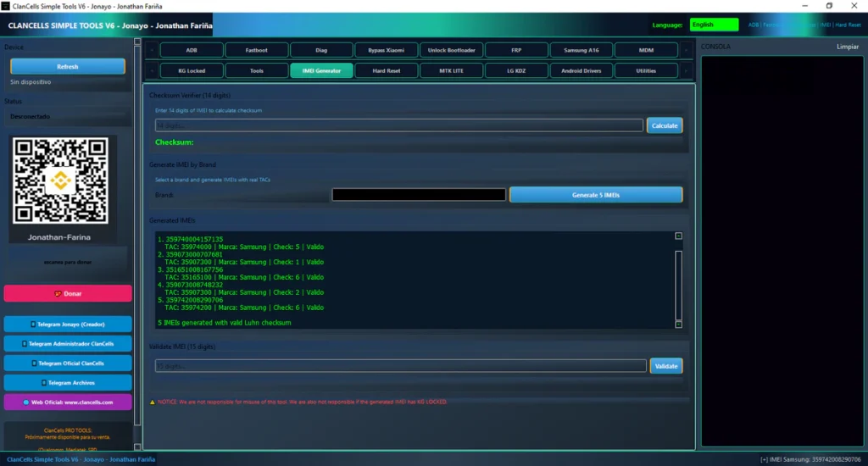Open the Brand selection combo box
This screenshot has height=466, width=868.
tap(419, 195)
